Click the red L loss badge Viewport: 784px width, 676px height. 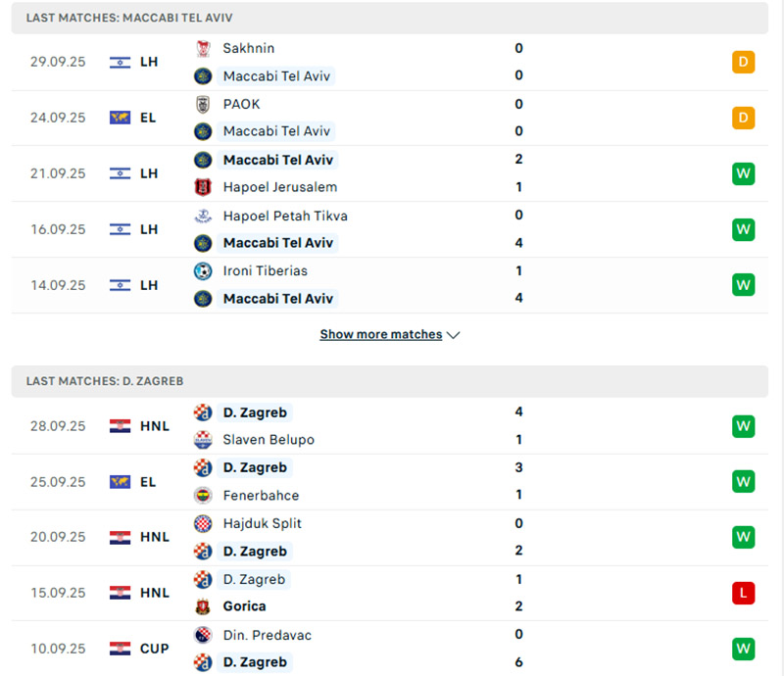coord(743,593)
